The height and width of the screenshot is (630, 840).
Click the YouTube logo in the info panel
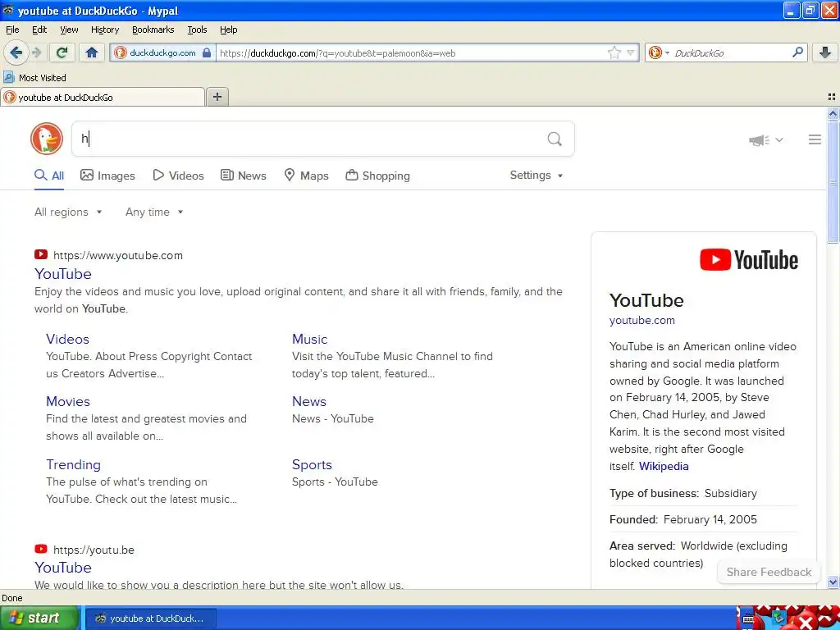pos(748,260)
